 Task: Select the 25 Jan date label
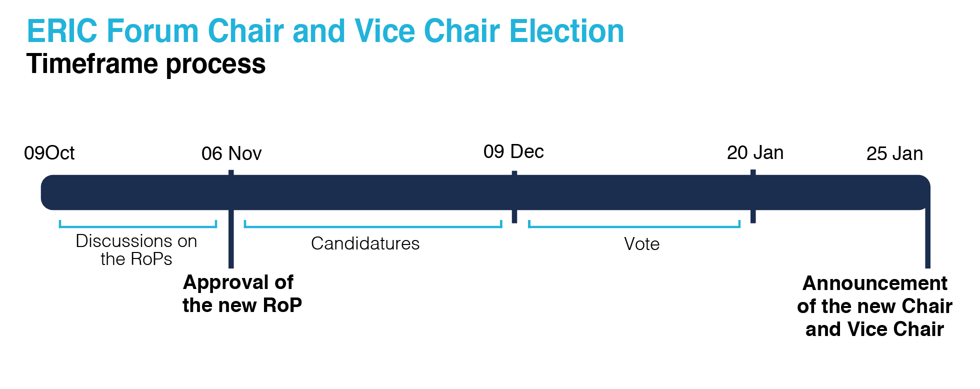[894, 153]
